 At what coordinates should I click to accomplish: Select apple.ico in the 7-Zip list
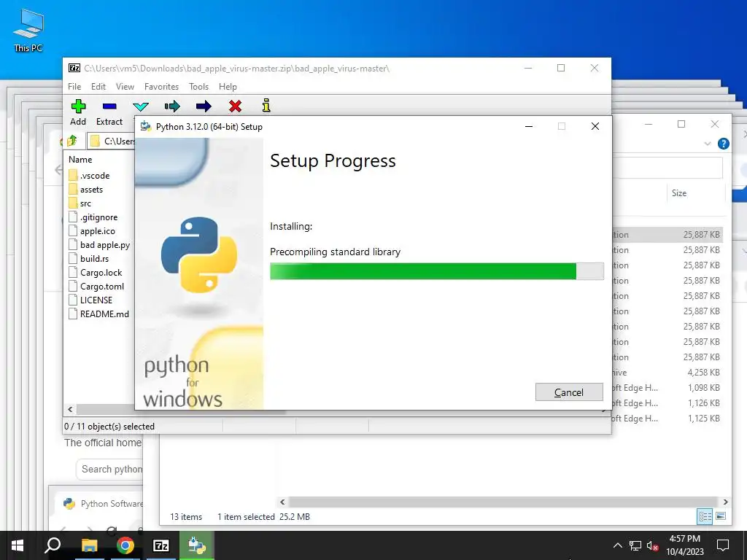point(92,231)
